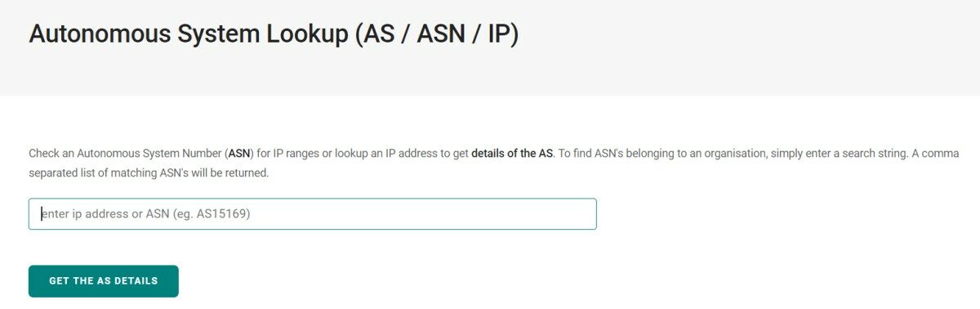
Task: Focus the ip address or ASN input field
Action: pyautogui.click(x=312, y=214)
